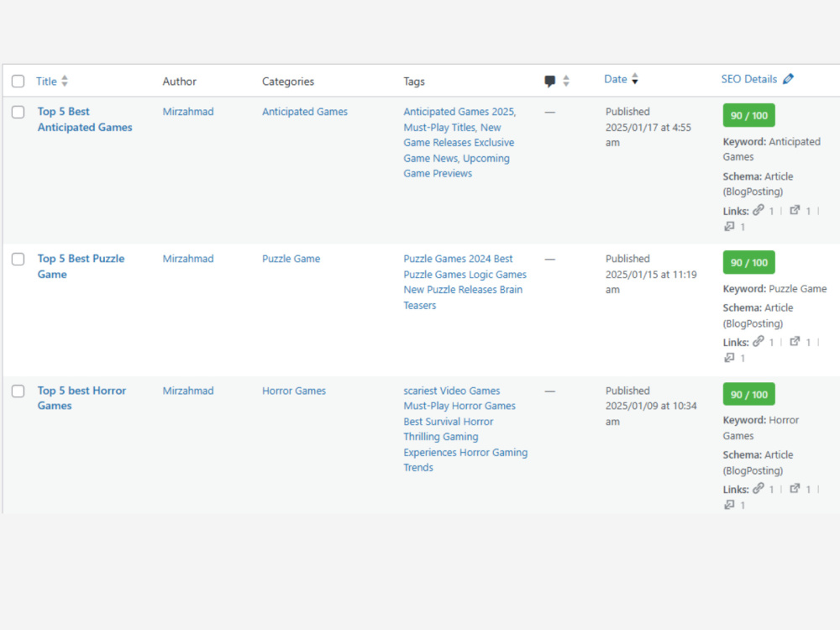
Task: Click external links icon in Horror Games row
Action: [795, 489]
